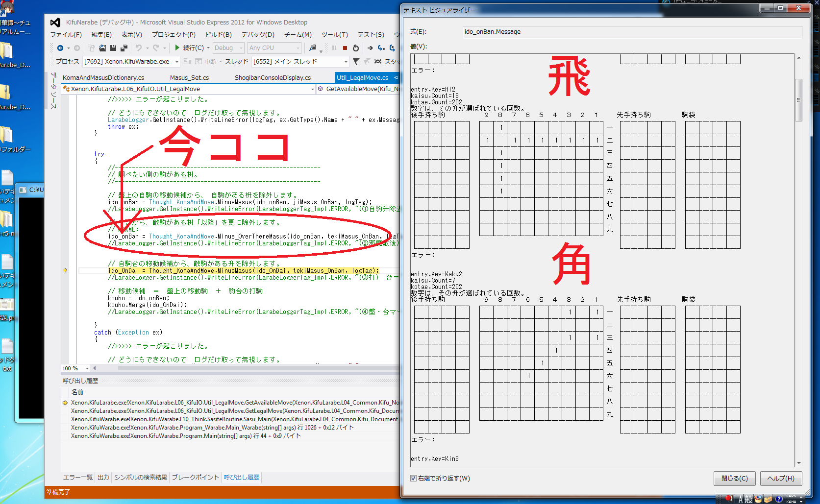Click the Save file floppy icon
Image resolution: width=820 pixels, height=504 pixels.
113,48
